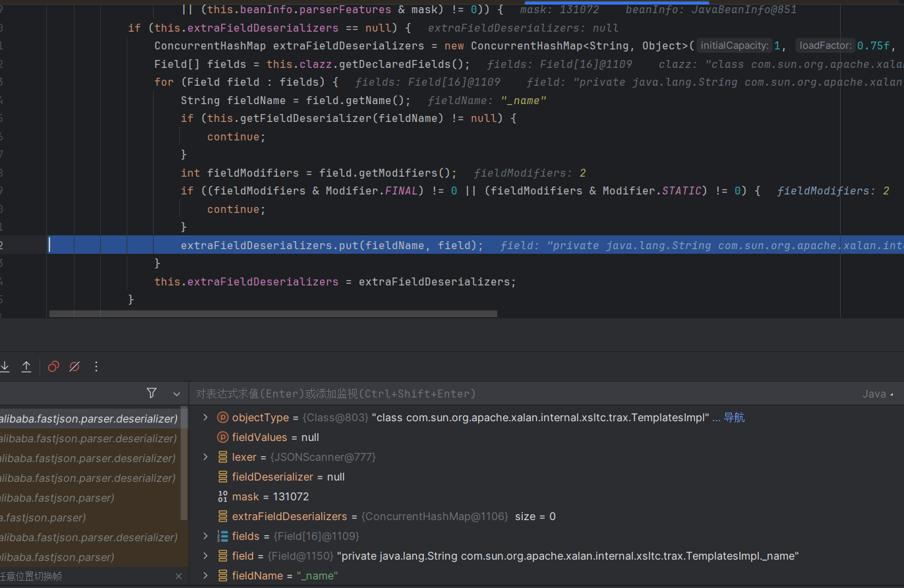Click the initialCapacity inlay hint

[734, 45]
